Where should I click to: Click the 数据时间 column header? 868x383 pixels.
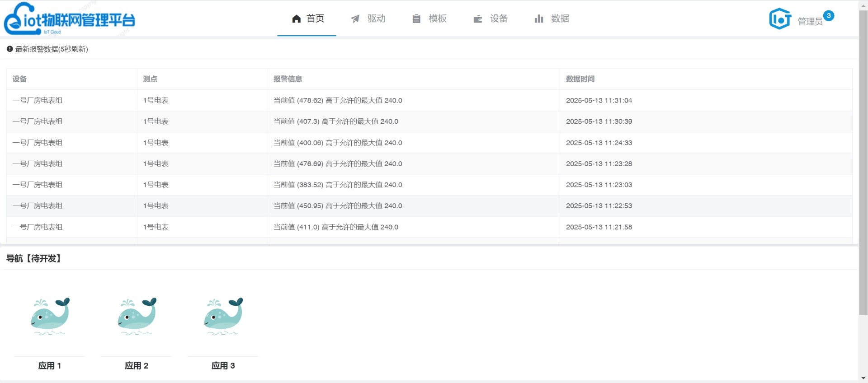pyautogui.click(x=580, y=79)
